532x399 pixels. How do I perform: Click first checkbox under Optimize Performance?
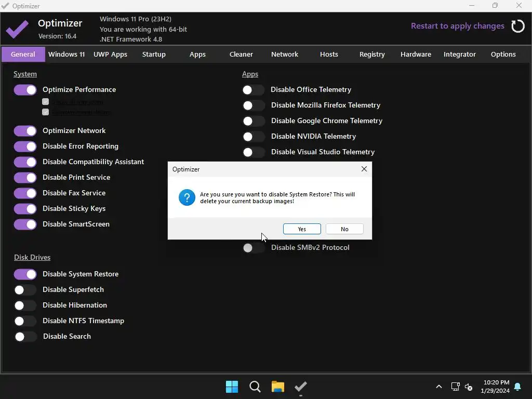46,101
